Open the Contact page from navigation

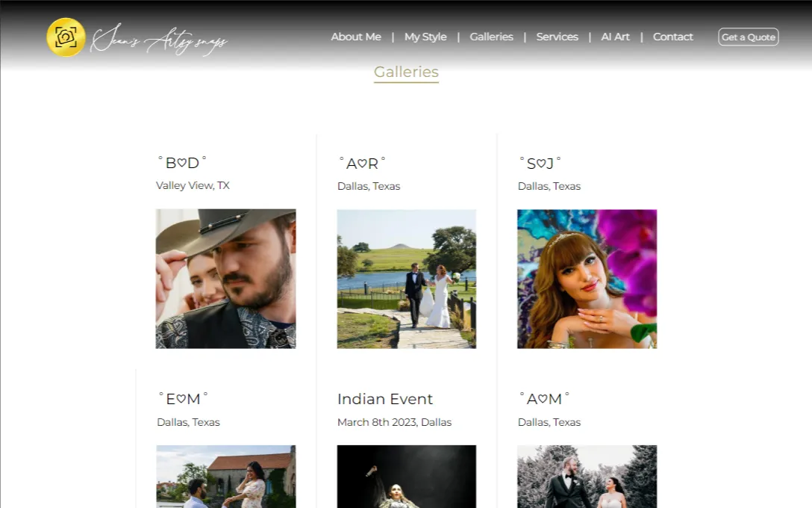pos(672,37)
